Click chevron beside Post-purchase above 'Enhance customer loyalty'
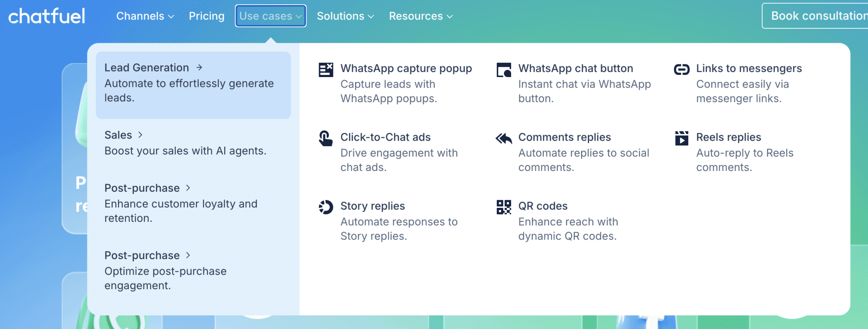 tap(188, 188)
